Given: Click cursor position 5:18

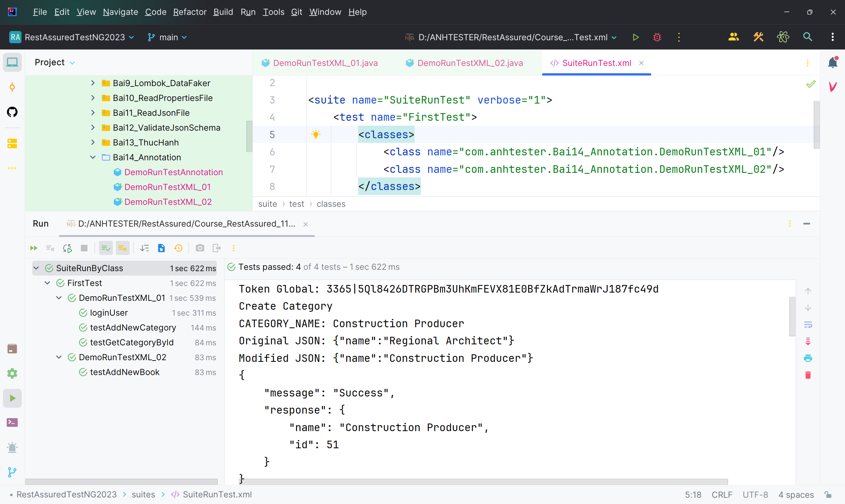Looking at the screenshot, I should [693, 494].
